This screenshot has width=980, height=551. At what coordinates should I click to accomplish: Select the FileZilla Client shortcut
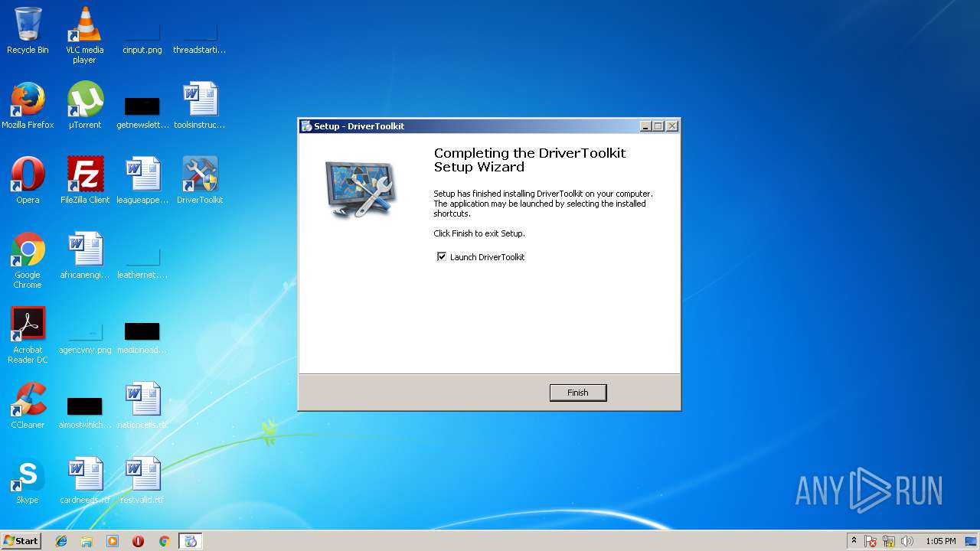point(85,181)
